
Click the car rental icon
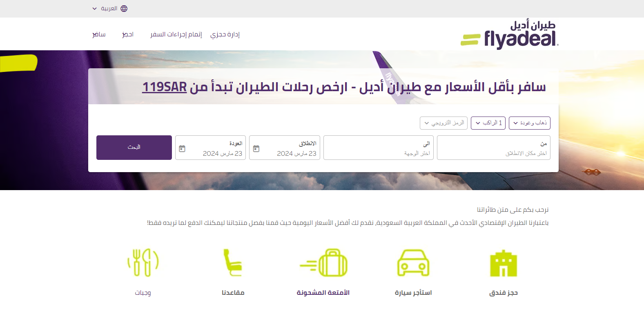(413, 263)
